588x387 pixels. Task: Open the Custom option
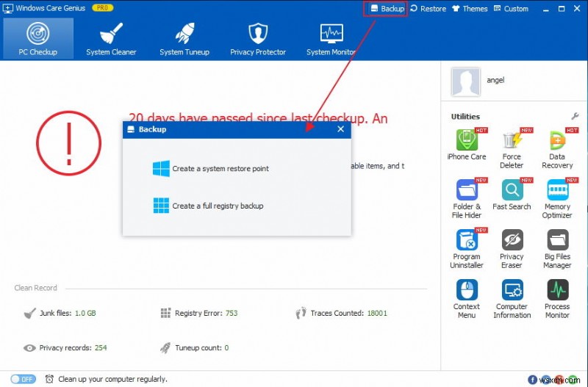pos(511,9)
